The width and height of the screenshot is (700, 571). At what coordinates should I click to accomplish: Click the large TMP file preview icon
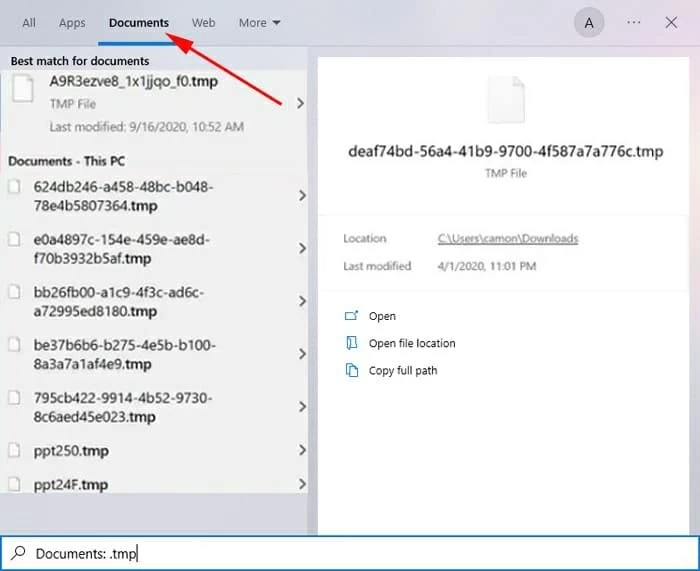pos(505,100)
